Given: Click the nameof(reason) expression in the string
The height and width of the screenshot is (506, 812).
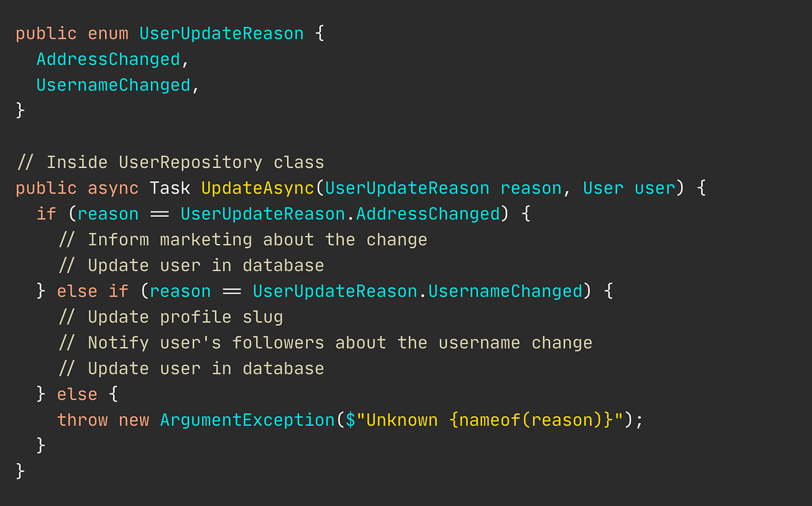Looking at the screenshot, I should pos(531,420).
